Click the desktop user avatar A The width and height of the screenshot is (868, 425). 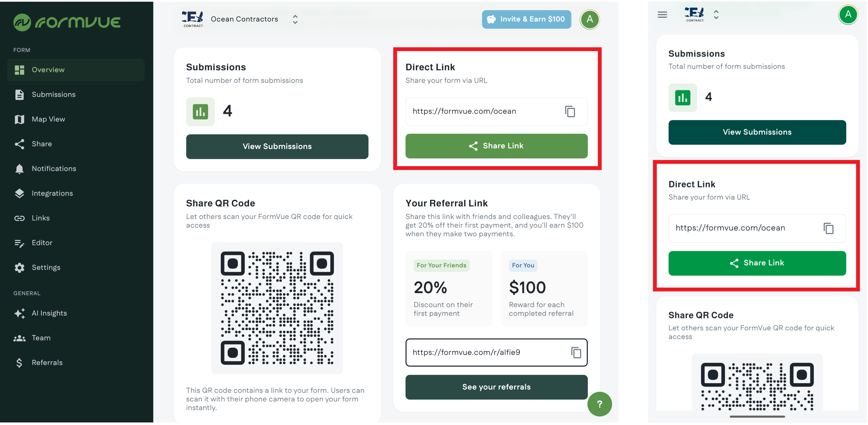coord(589,19)
